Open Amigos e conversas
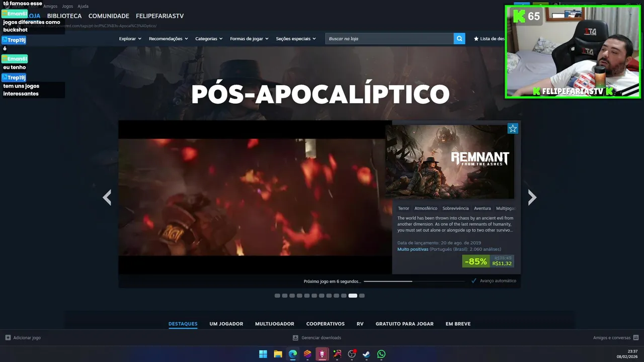The width and height of the screenshot is (644, 362). point(612,338)
